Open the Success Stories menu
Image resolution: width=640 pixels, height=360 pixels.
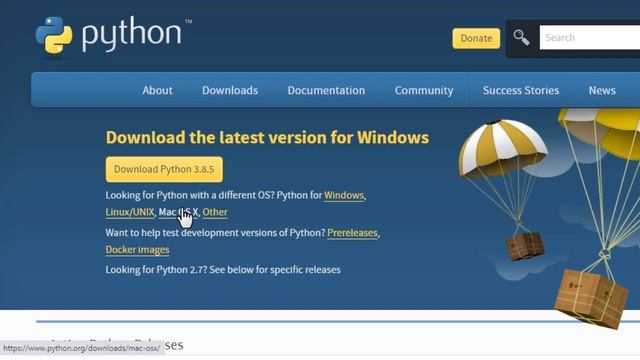(x=521, y=90)
